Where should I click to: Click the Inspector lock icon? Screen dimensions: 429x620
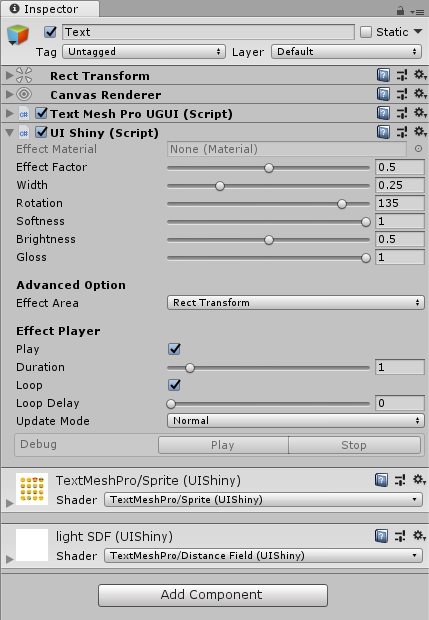click(x=401, y=10)
